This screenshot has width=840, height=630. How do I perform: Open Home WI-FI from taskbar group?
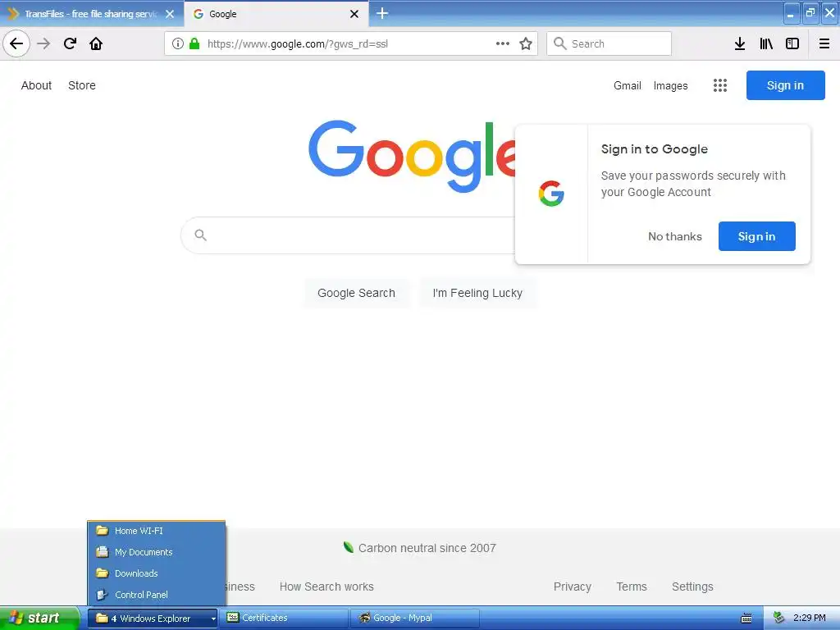(x=156, y=531)
